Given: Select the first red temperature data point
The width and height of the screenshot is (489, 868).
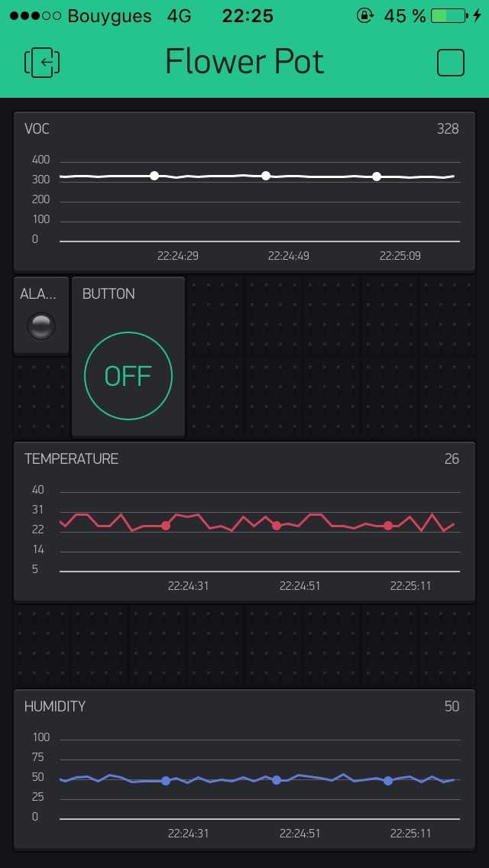Looking at the screenshot, I should pos(166,526).
